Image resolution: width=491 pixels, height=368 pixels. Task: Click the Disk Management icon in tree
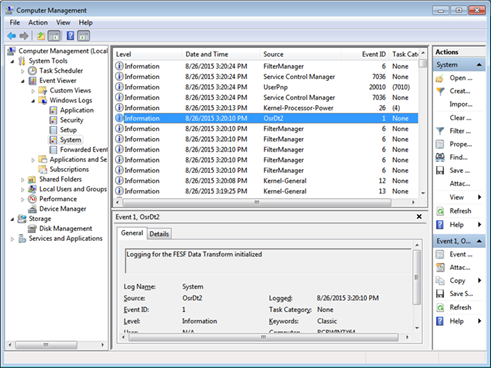click(x=32, y=229)
